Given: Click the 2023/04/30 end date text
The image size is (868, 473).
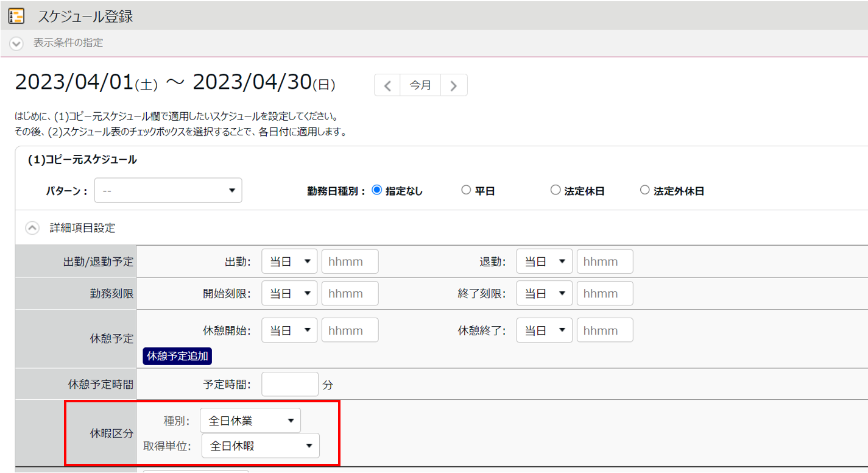Looking at the screenshot, I should point(252,82).
